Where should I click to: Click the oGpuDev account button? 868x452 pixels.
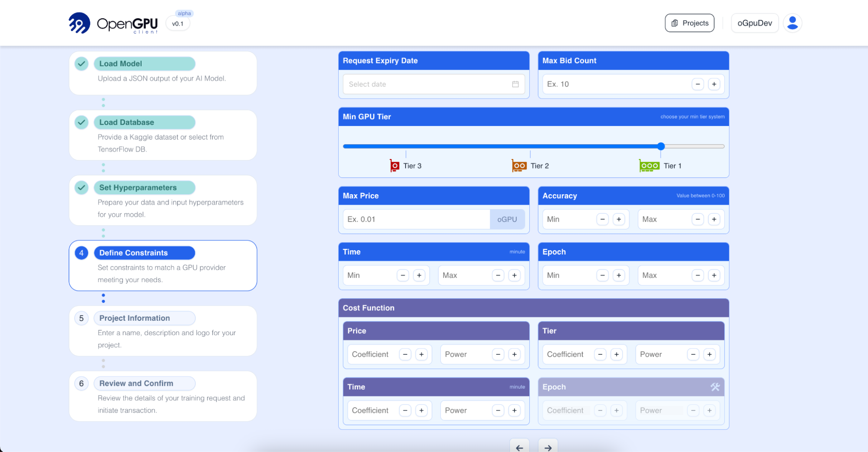[x=755, y=23]
